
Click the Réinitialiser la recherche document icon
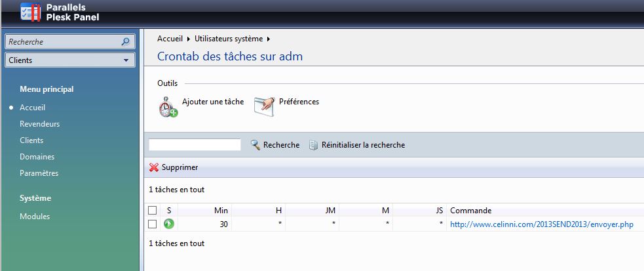[314, 145]
